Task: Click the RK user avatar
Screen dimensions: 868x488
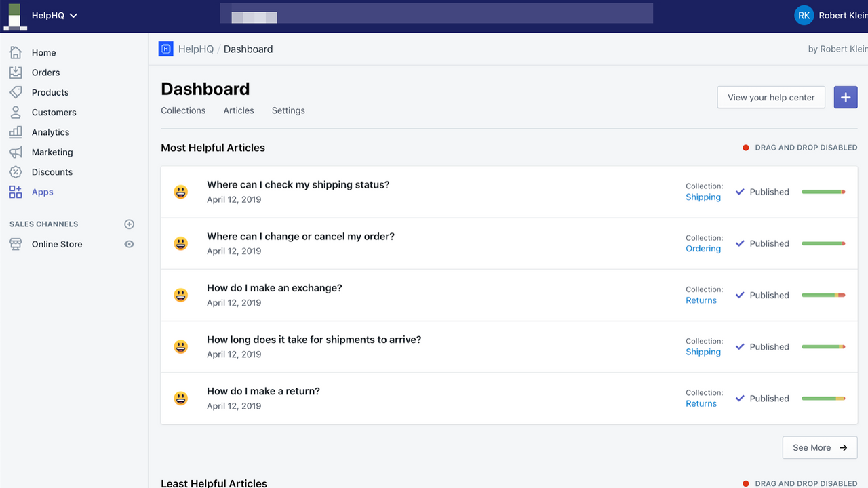Action: coord(804,16)
